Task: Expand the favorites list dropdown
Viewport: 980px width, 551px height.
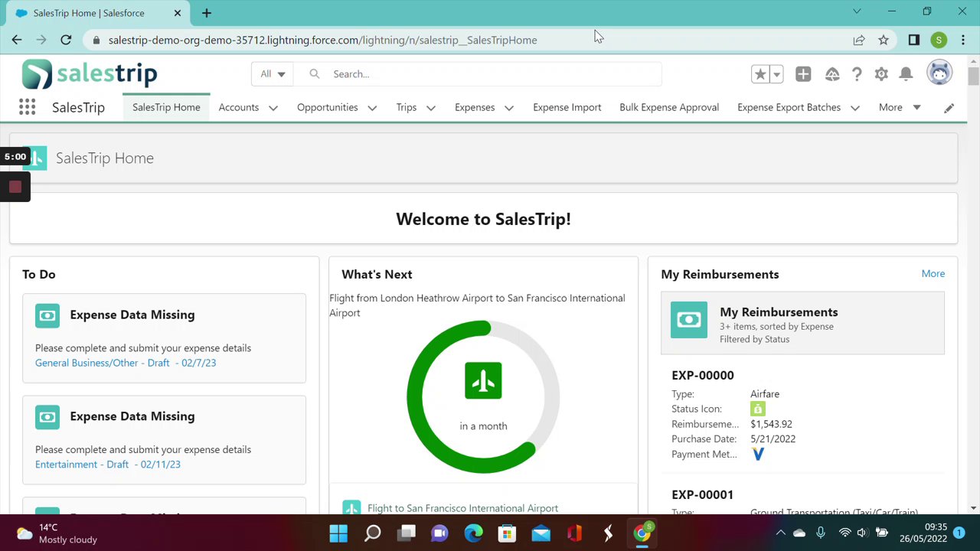Action: 776,74
